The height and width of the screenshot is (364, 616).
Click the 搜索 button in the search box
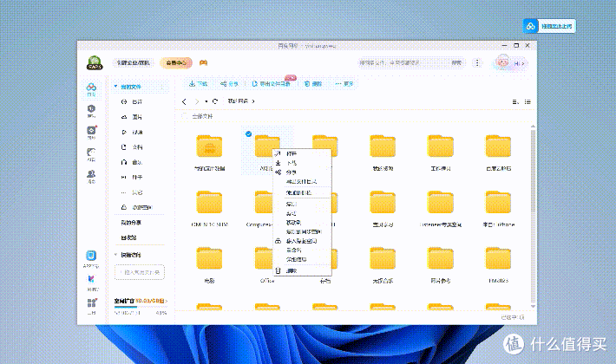coord(456,62)
